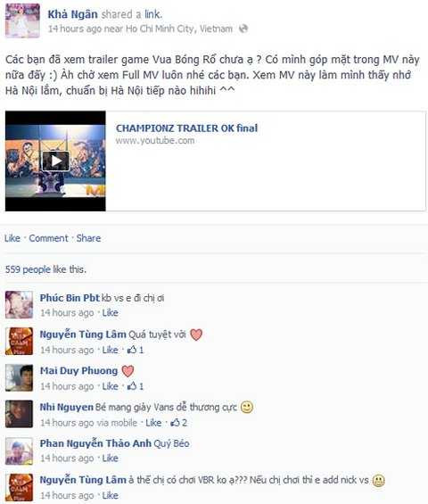Screen dimensions: 428x504
Task: Open Khả Ngân's profile picture
Action: (22, 21)
